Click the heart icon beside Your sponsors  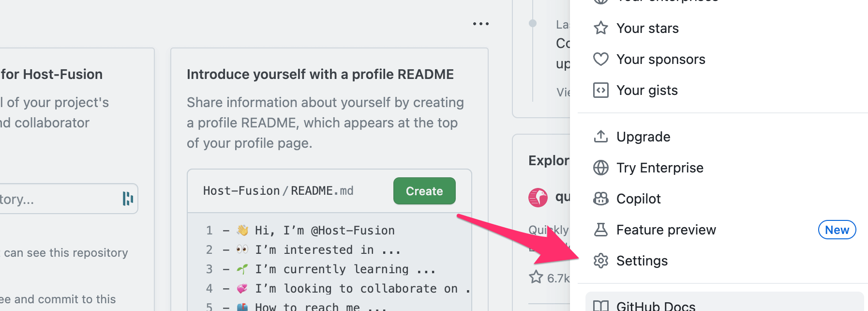point(600,59)
